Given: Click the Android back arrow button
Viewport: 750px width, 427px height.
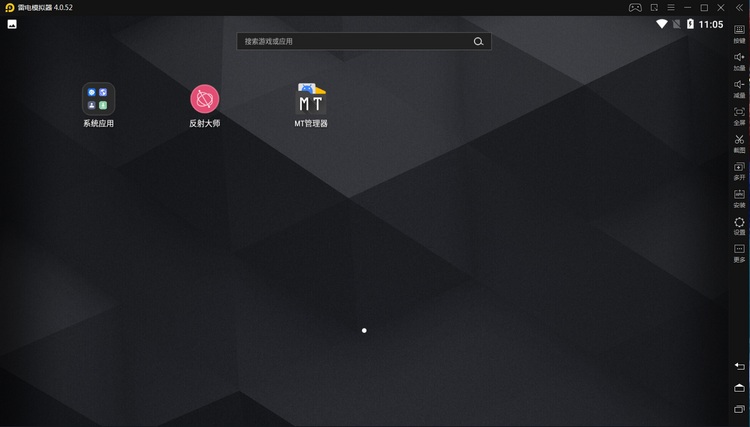Looking at the screenshot, I should coord(739,366).
